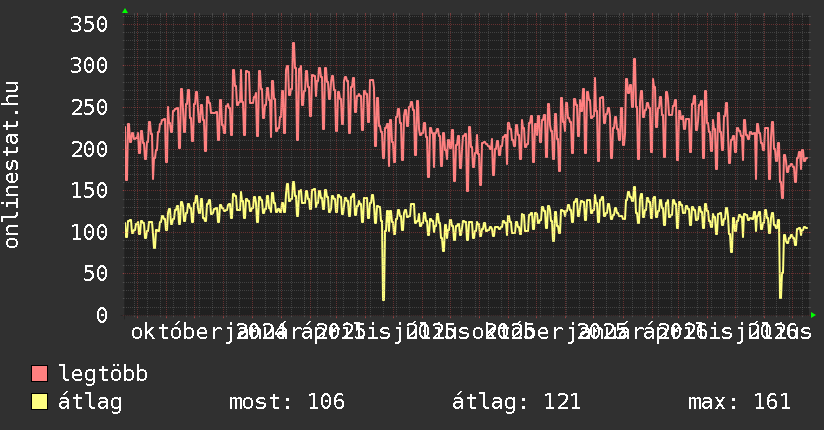Click the onlinestat.hu vertical label
Screen dimensions: 824x430
(x=11, y=165)
